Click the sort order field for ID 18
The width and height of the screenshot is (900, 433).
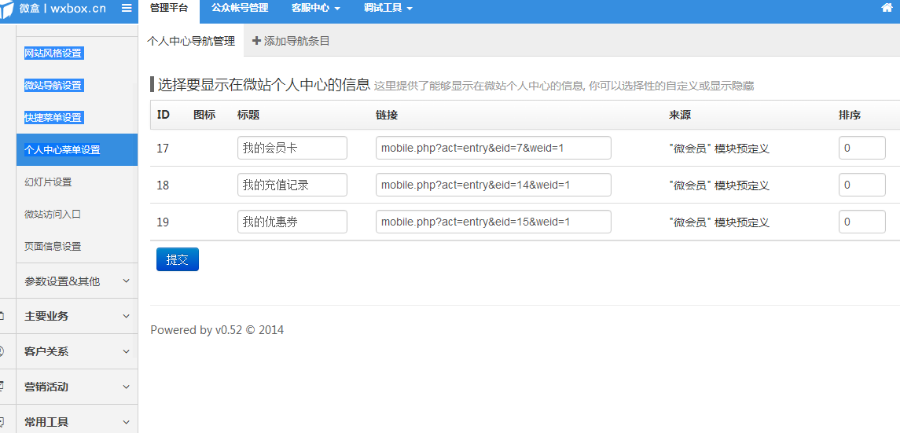862,185
